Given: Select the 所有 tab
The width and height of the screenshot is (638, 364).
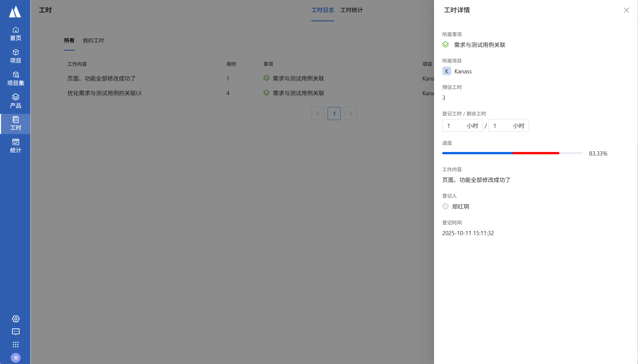Looking at the screenshot, I should pyautogui.click(x=69, y=40).
